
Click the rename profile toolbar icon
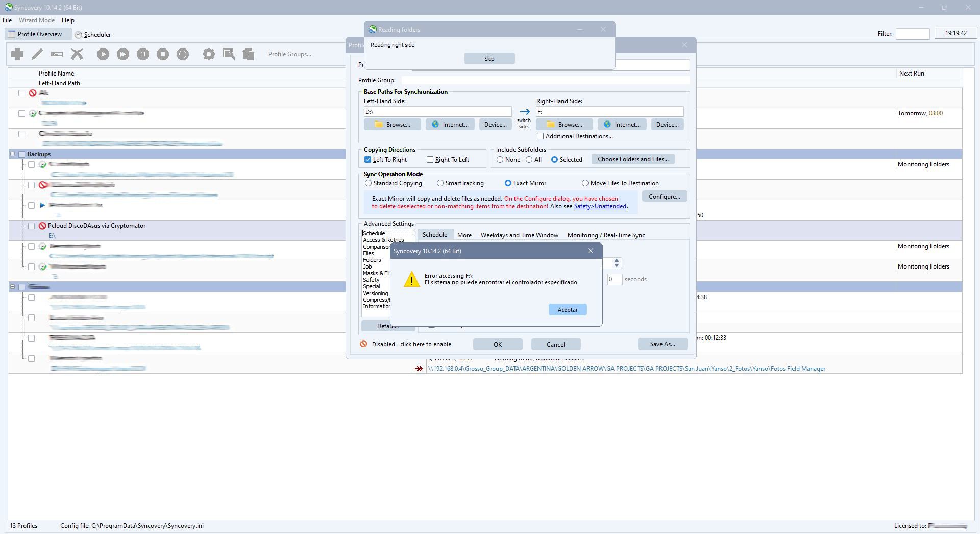[x=57, y=54]
